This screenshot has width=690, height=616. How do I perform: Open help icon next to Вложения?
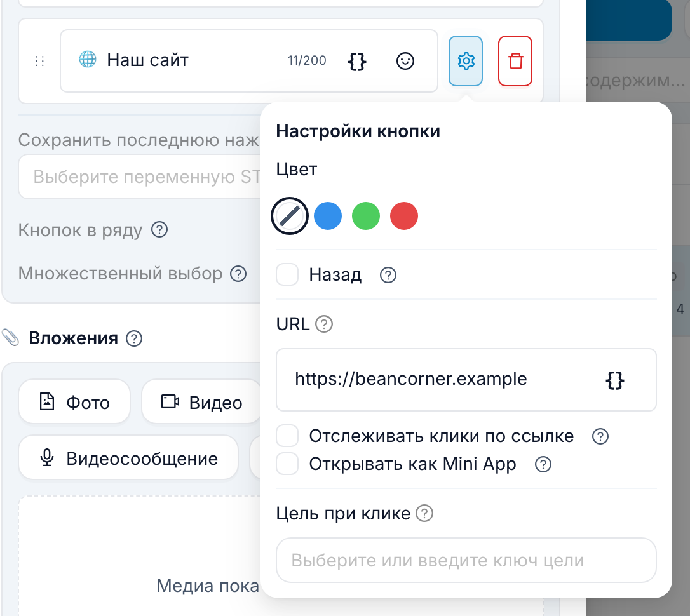pyautogui.click(x=134, y=338)
